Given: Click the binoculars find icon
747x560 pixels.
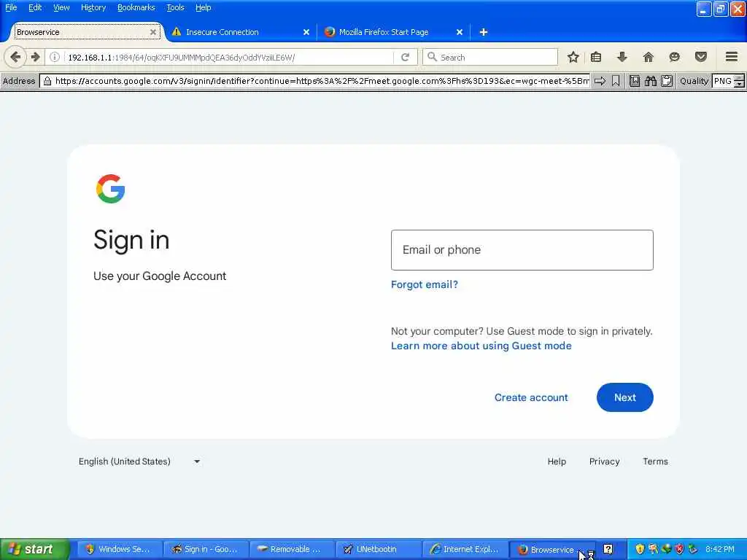Looking at the screenshot, I should (x=651, y=81).
